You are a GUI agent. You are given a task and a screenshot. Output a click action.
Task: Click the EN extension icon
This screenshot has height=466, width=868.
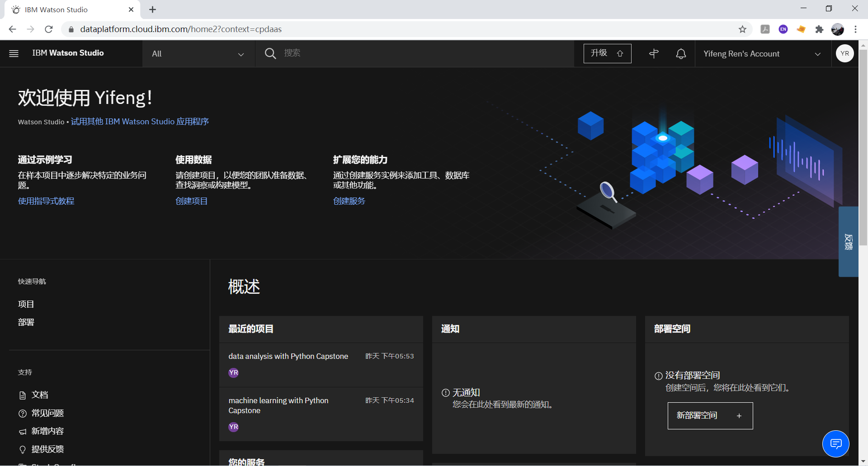[783, 29]
